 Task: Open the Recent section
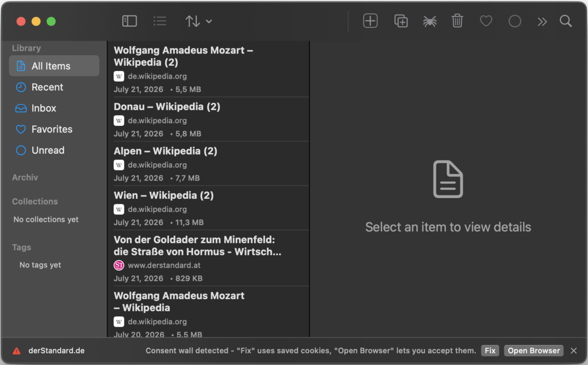(x=54, y=87)
